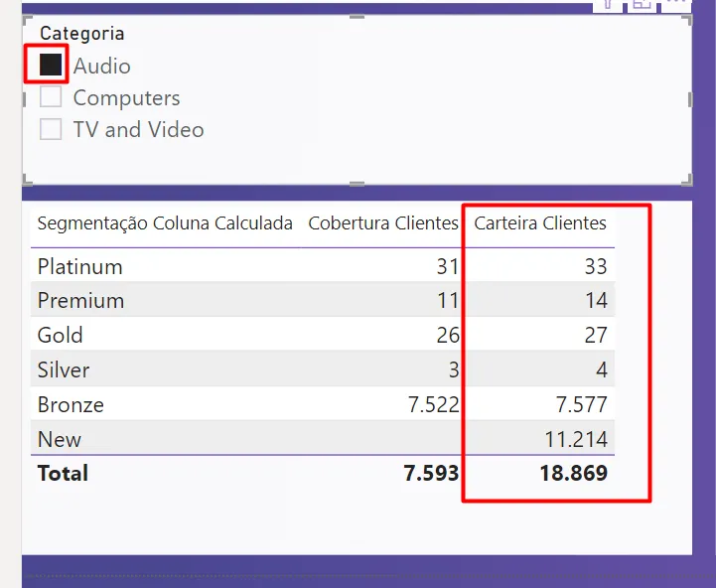
Task: Click the New segment row label
Action: pyautogui.click(x=60, y=439)
